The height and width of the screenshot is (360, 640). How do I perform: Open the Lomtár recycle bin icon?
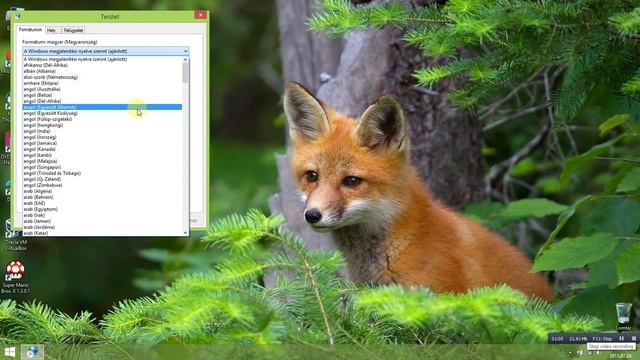coord(623,316)
